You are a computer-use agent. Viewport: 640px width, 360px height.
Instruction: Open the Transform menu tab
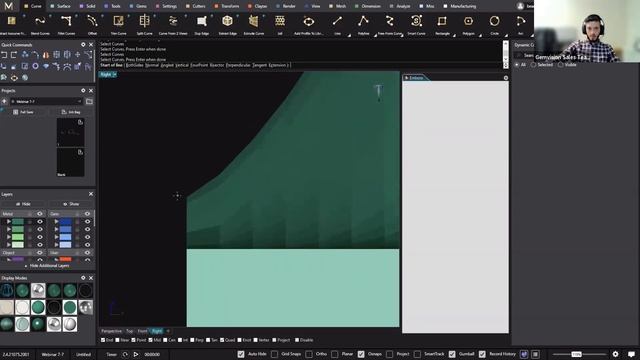(227, 6)
